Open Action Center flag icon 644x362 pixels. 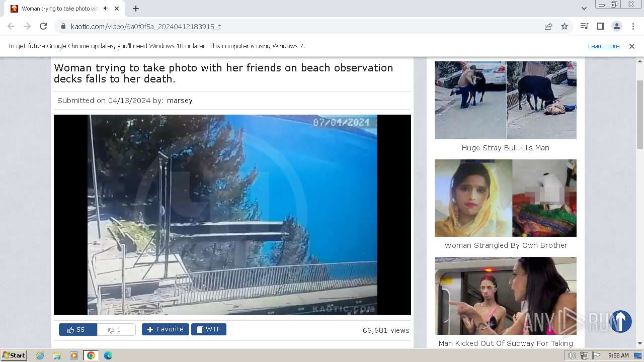pos(596,355)
